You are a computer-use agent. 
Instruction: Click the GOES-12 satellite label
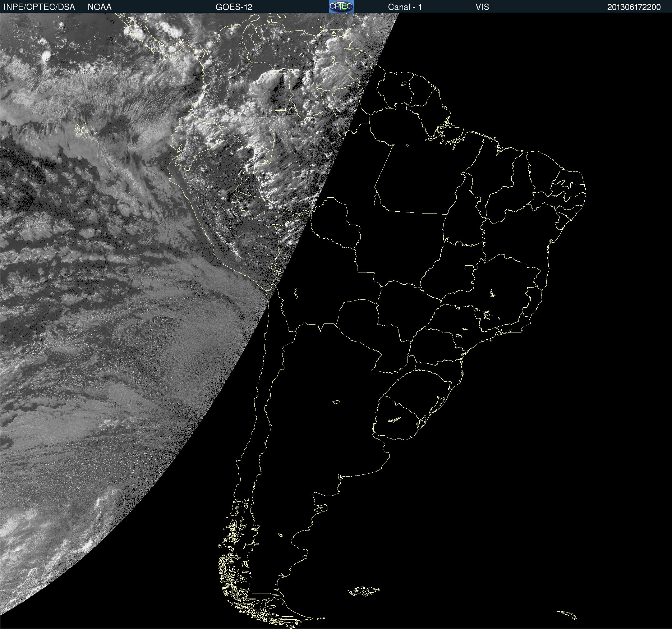point(234,7)
